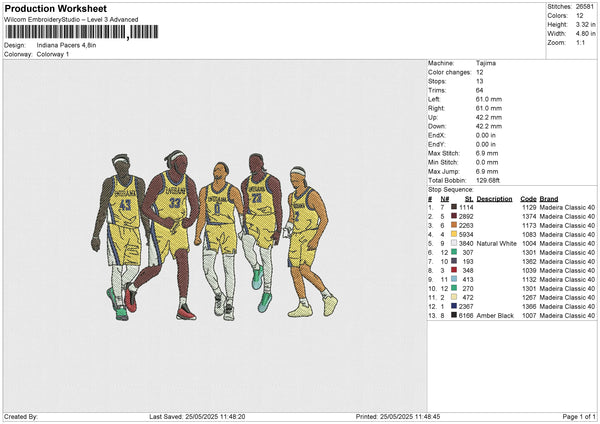Pick the navy blue swatch beside 2367
600x424 pixels.
(454, 306)
